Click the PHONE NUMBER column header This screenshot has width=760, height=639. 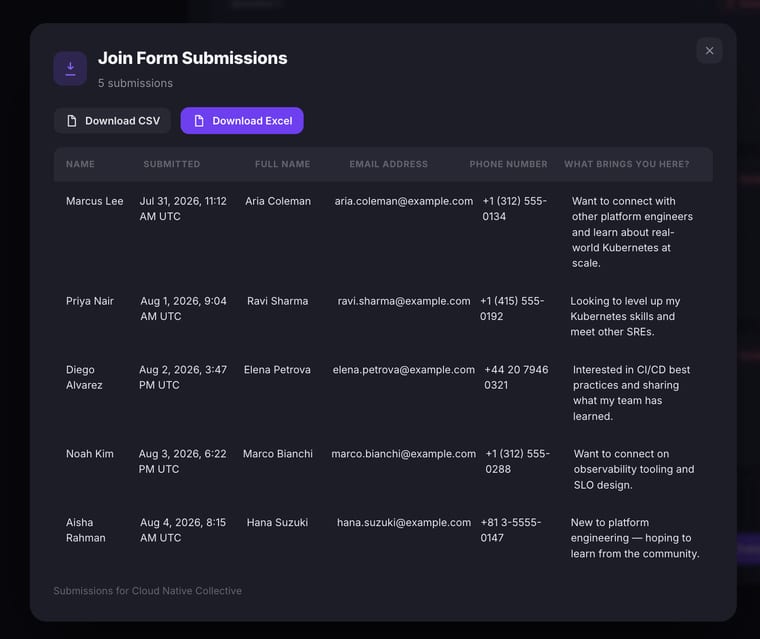tap(508, 164)
